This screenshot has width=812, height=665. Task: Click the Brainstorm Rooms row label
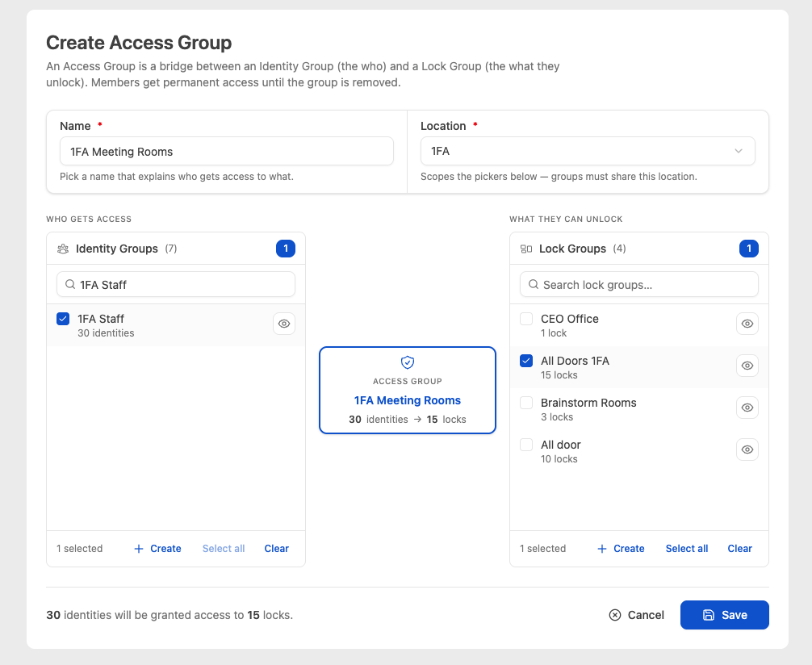click(588, 403)
